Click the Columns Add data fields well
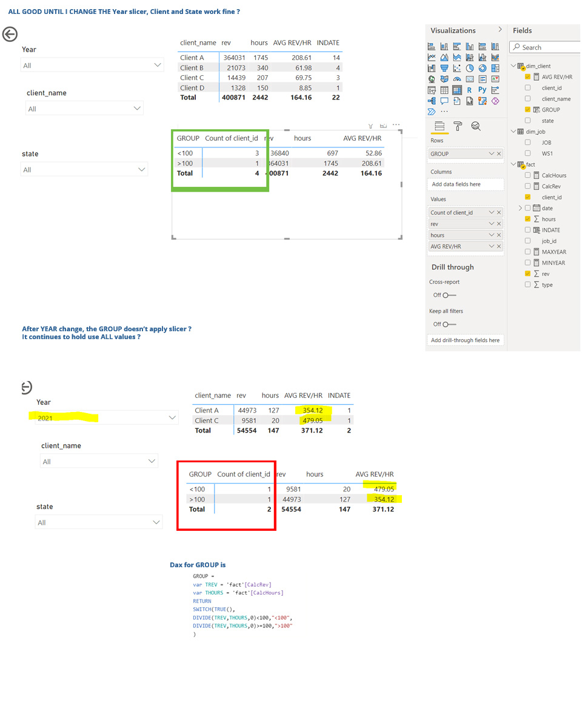 (466, 184)
